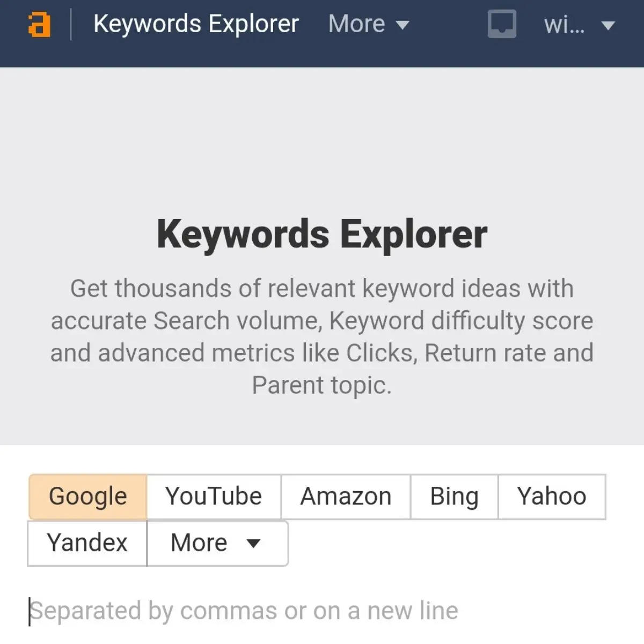
Task: Choose Bing for keyword search
Action: [x=454, y=496]
